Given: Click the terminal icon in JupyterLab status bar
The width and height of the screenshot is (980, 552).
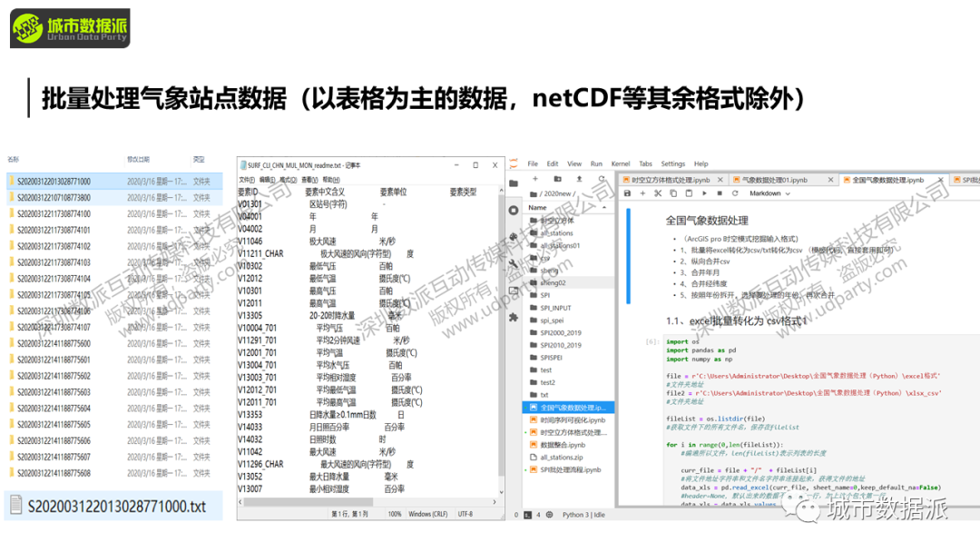Looking at the screenshot, I should [x=527, y=515].
